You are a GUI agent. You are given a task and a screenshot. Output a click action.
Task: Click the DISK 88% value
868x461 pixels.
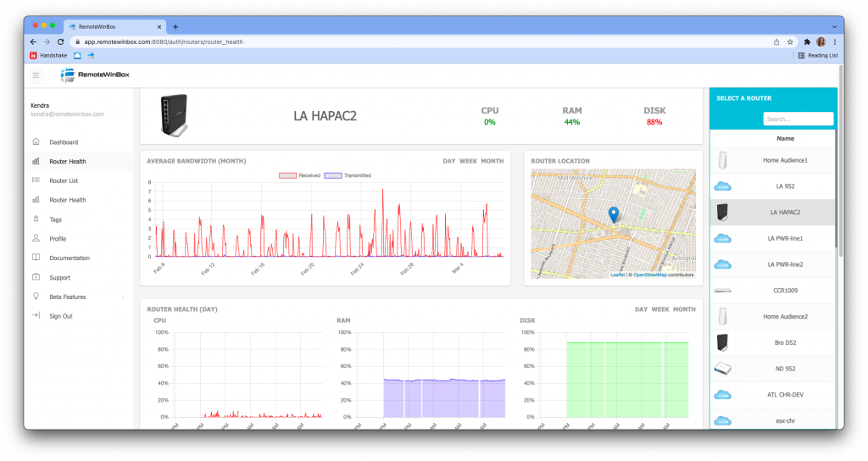pos(654,122)
